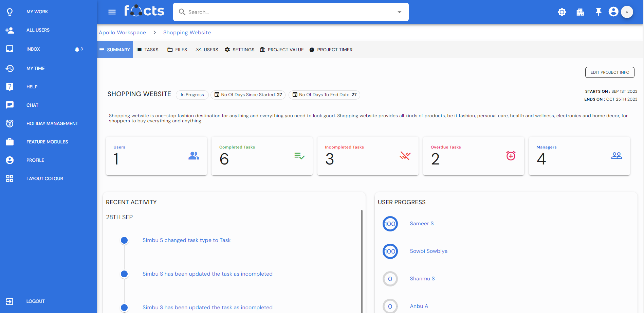Click the Edit Project Info button

609,72
